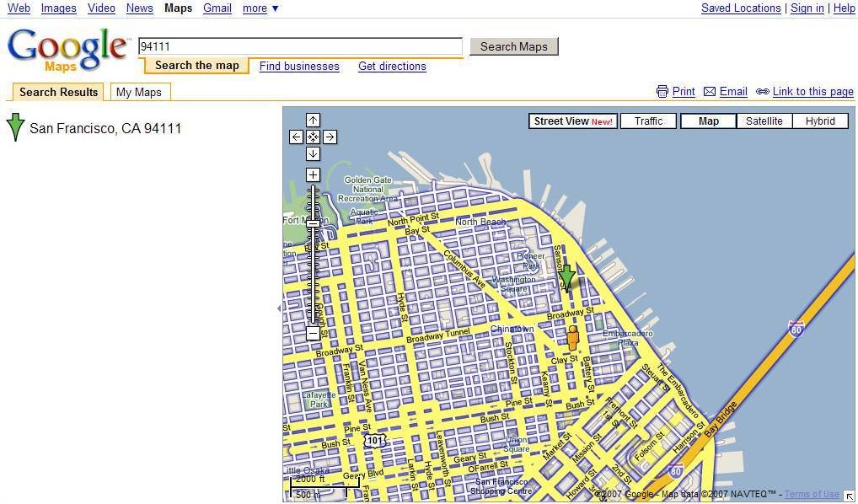Go to News in top navigation
This screenshot has height=504, width=858.
(140, 8)
